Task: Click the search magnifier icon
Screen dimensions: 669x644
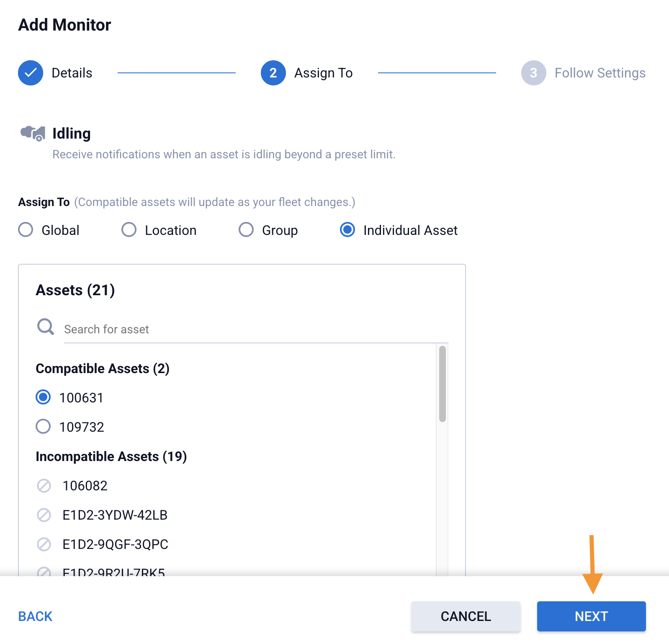Action: point(46,327)
